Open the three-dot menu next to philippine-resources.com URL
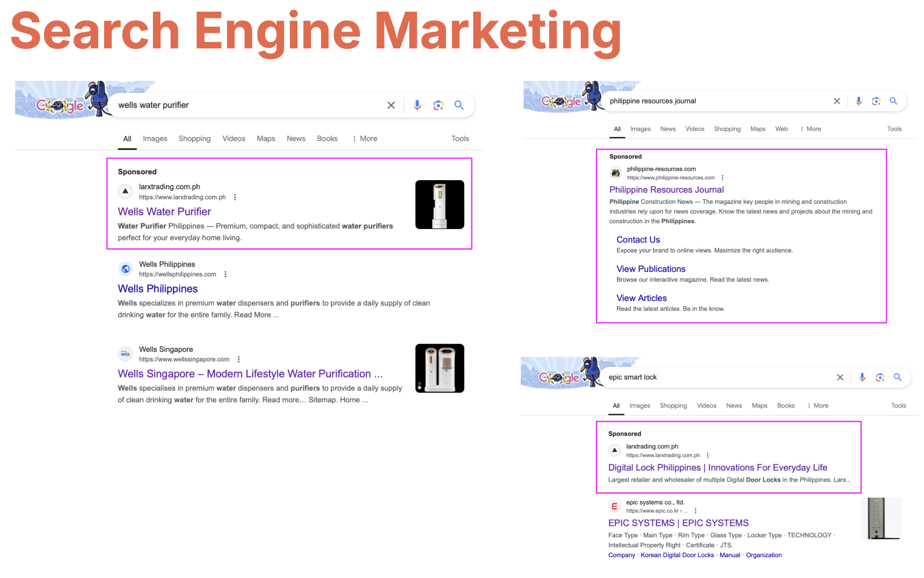The image size is (924, 578). point(722,178)
